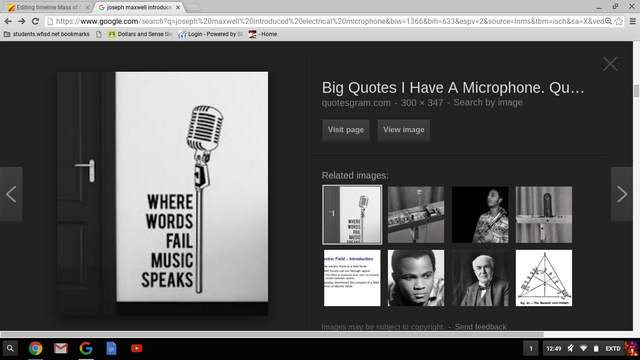Click the clock showing 12:49

(x=553, y=349)
